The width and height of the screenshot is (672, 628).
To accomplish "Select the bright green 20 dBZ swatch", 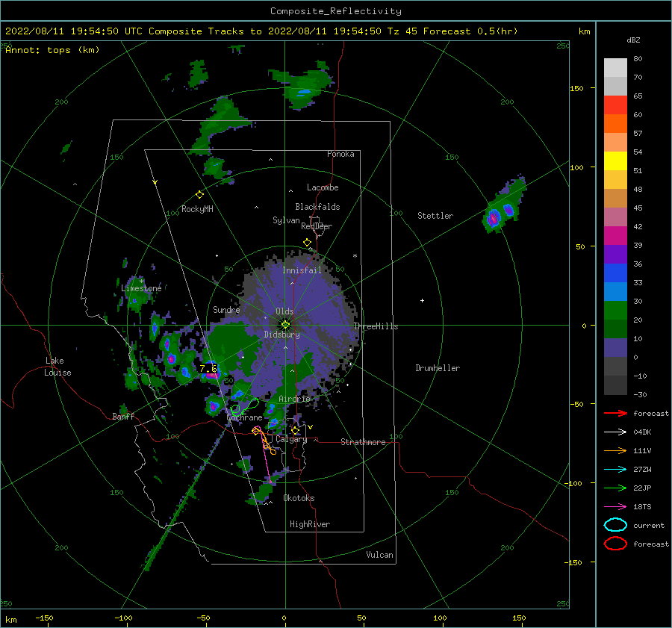I will [615, 310].
